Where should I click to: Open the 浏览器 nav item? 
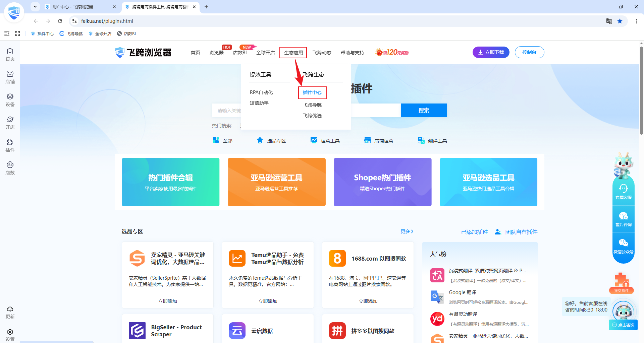coord(217,53)
